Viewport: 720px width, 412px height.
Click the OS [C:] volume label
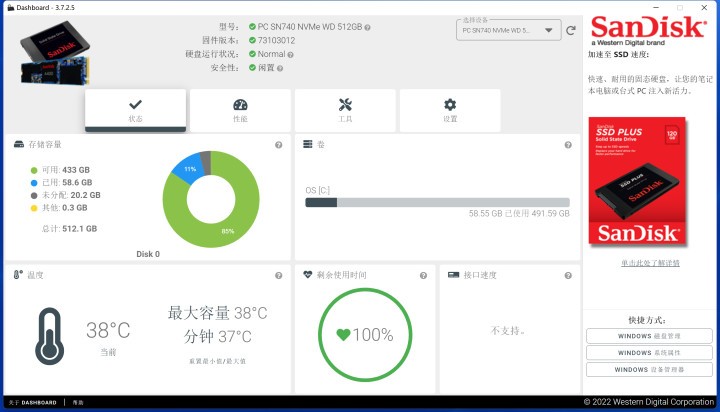tap(318, 190)
